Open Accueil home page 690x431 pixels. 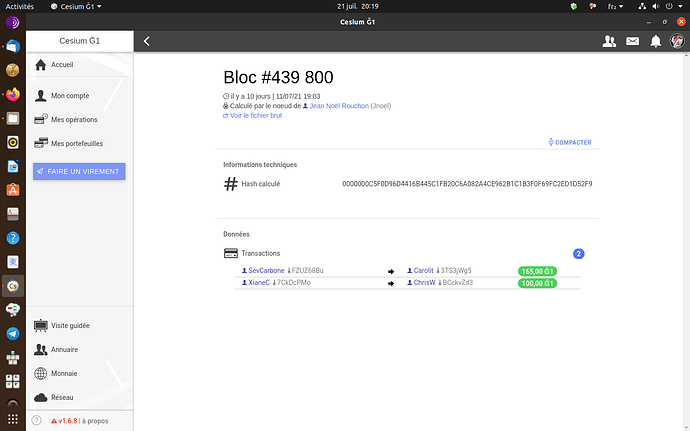click(x=80, y=65)
